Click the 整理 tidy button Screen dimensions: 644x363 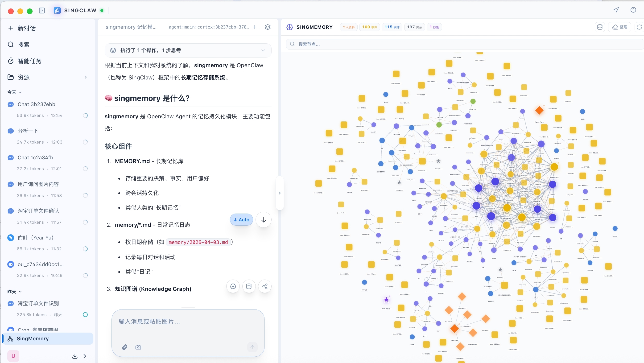(x=620, y=27)
